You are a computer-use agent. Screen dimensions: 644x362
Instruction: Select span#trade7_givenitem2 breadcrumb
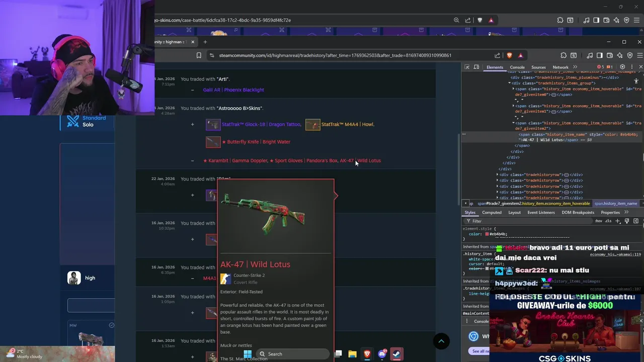click(533, 204)
